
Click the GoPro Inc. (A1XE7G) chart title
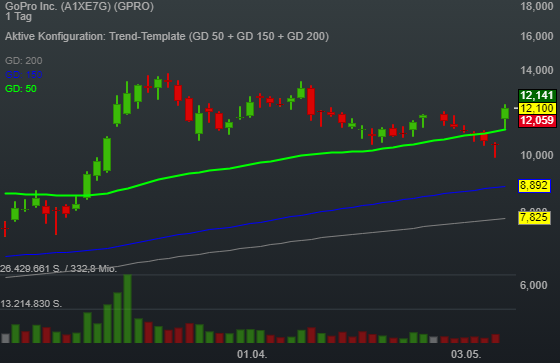tap(79, 6)
